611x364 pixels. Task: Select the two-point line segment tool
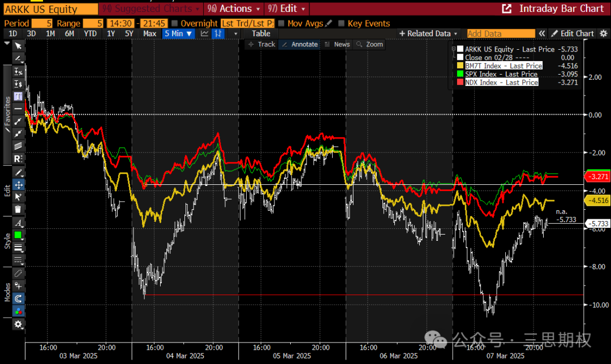point(18,121)
